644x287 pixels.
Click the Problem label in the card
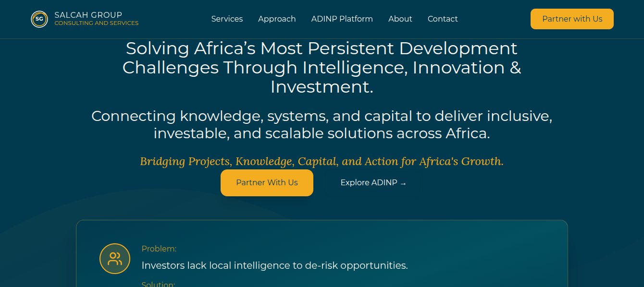[x=159, y=249]
